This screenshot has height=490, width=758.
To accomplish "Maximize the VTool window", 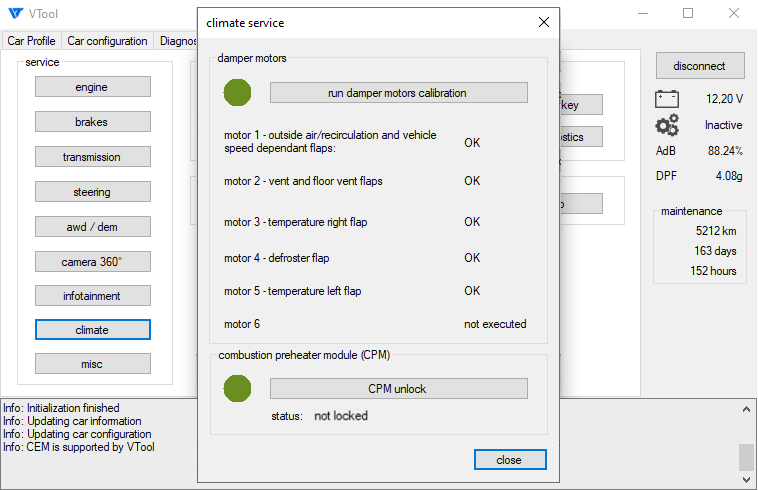I will [x=688, y=14].
